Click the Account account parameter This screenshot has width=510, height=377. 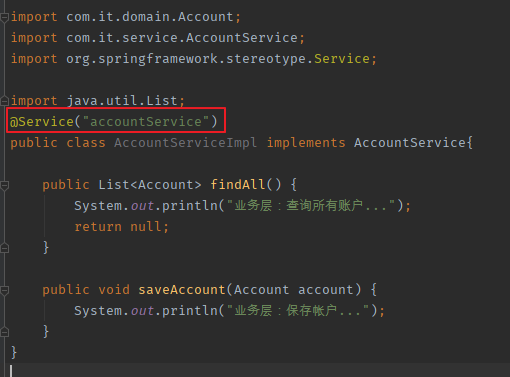pyautogui.click(x=294, y=290)
